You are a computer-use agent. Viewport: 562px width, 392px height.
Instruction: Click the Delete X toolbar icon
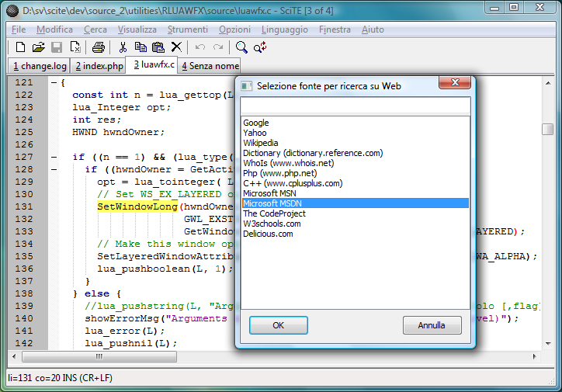(x=176, y=47)
